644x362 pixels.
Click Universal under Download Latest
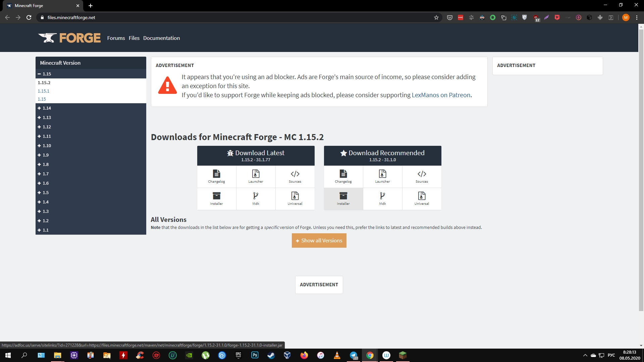295,199
